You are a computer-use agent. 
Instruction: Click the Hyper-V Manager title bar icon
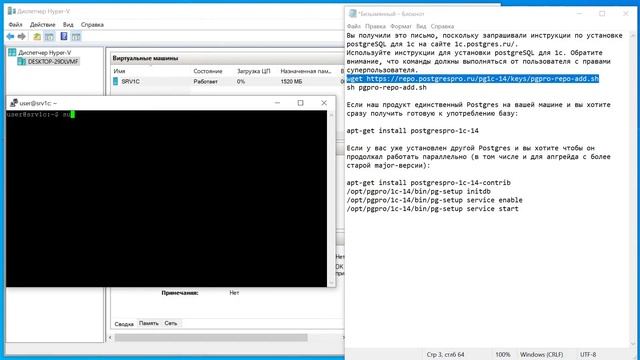tap(11, 11)
